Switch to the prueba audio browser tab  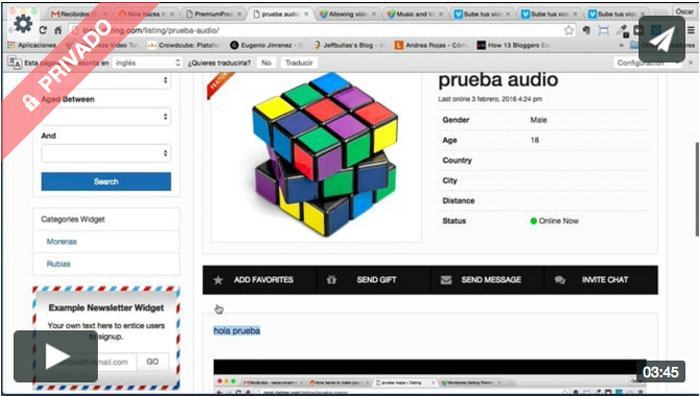point(280,14)
